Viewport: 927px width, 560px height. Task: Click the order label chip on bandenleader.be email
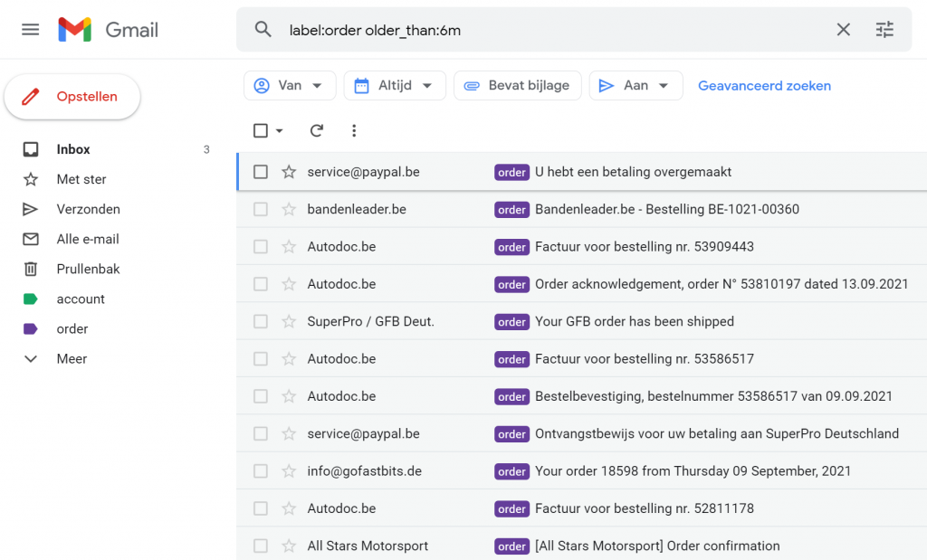tap(512, 210)
